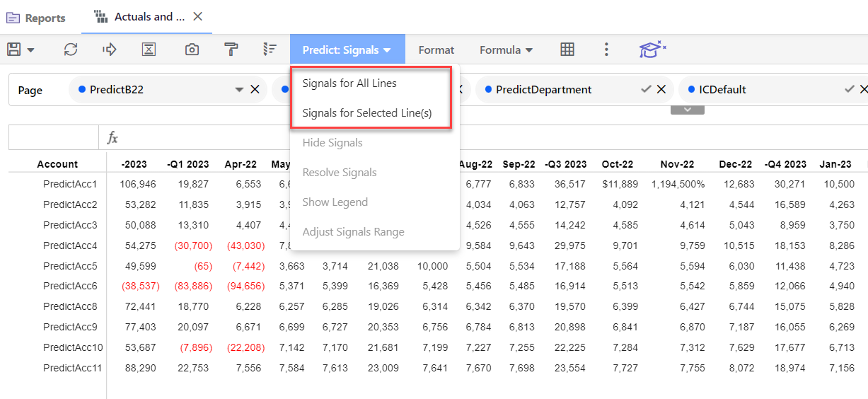Click the checkmark on ICDefault chip

click(x=849, y=89)
